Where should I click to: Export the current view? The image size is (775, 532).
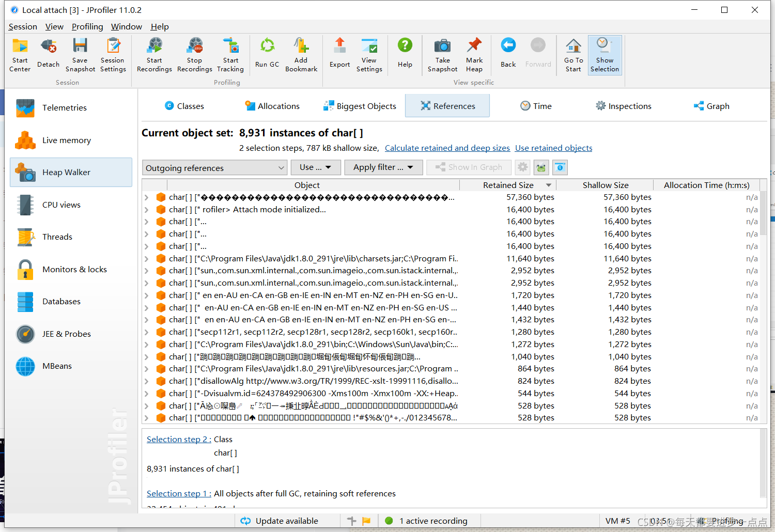click(340, 55)
